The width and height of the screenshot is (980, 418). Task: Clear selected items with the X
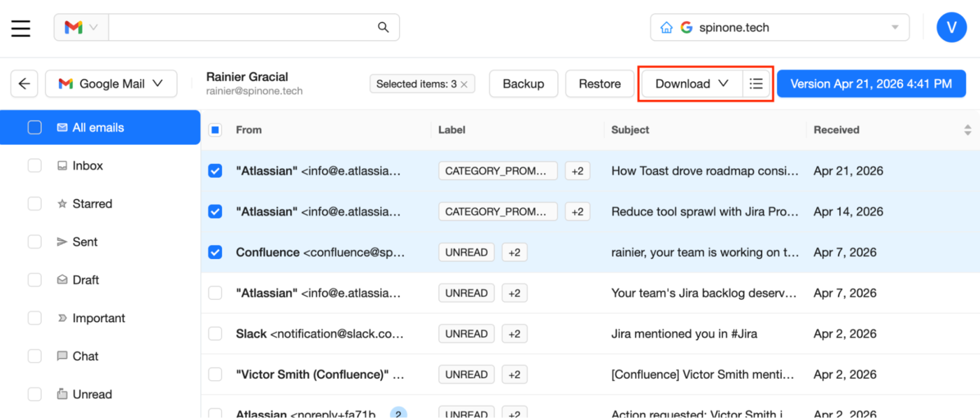[463, 85]
